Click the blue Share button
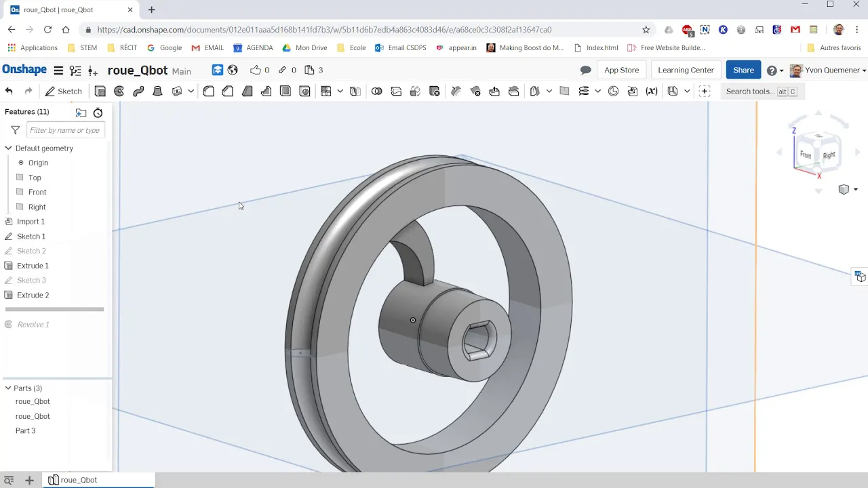Viewport: 868px width, 488px height. click(743, 70)
